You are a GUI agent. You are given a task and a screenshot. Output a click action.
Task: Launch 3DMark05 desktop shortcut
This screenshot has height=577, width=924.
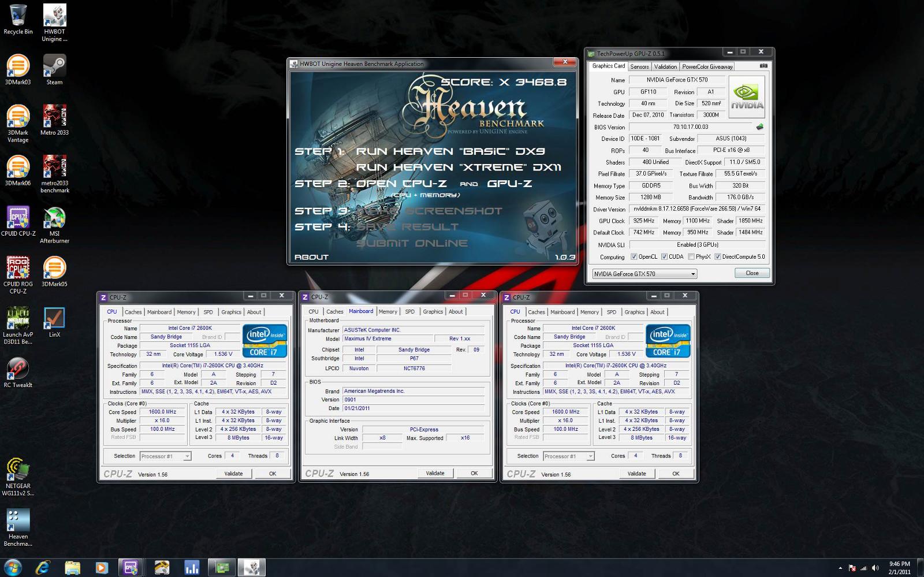(54, 271)
